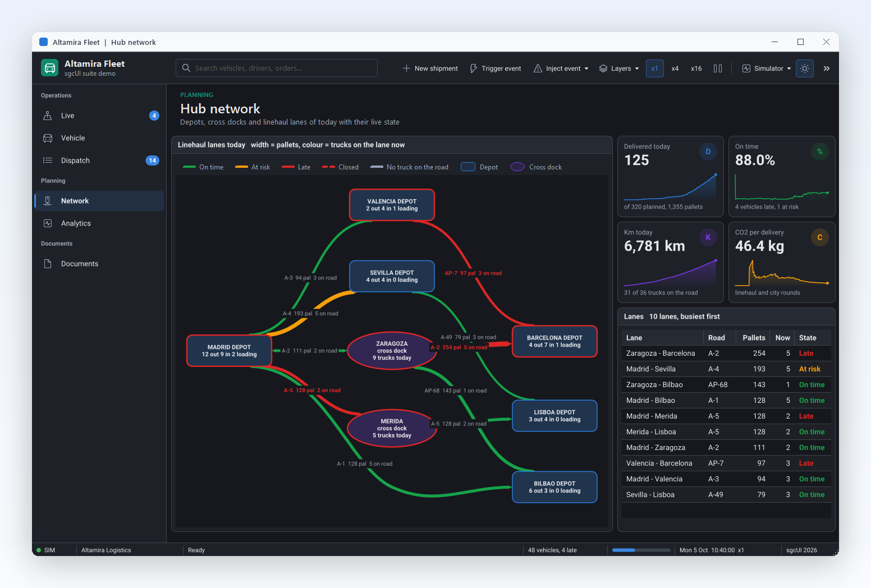Click the 48 vehicles, 4 late status
871x588 pixels.
coord(552,550)
